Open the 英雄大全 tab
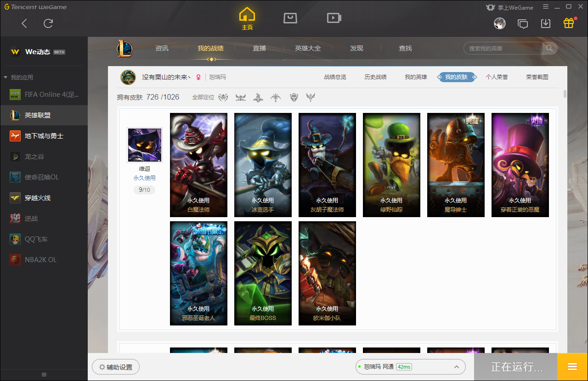This screenshot has width=588, height=381. (308, 48)
